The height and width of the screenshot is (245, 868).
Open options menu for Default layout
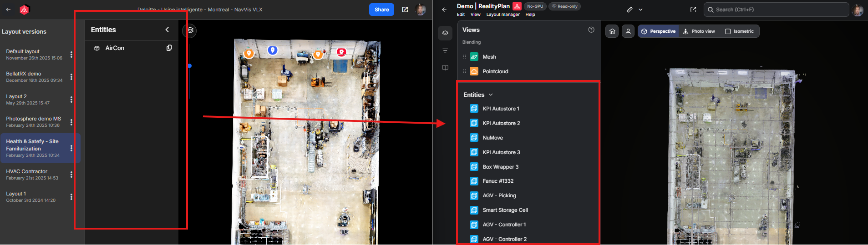click(71, 55)
